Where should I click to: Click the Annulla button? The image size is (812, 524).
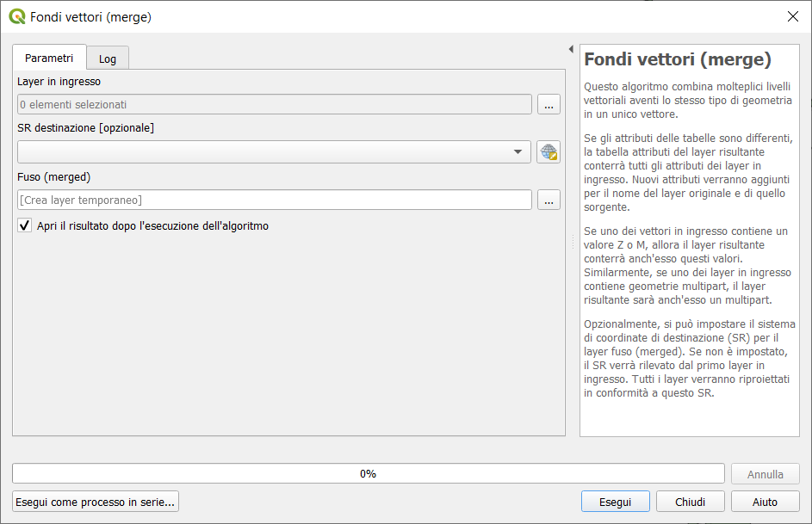coord(765,474)
